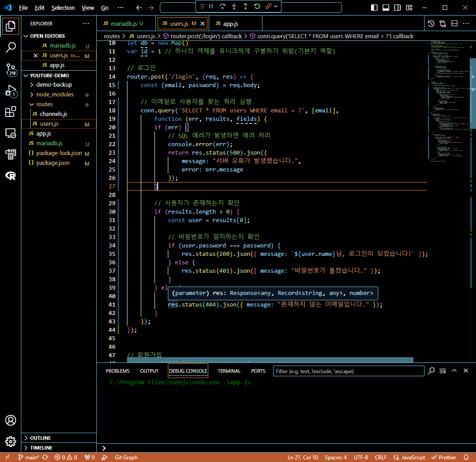Open the Edit menu
The image size is (476, 462).
(40, 8)
